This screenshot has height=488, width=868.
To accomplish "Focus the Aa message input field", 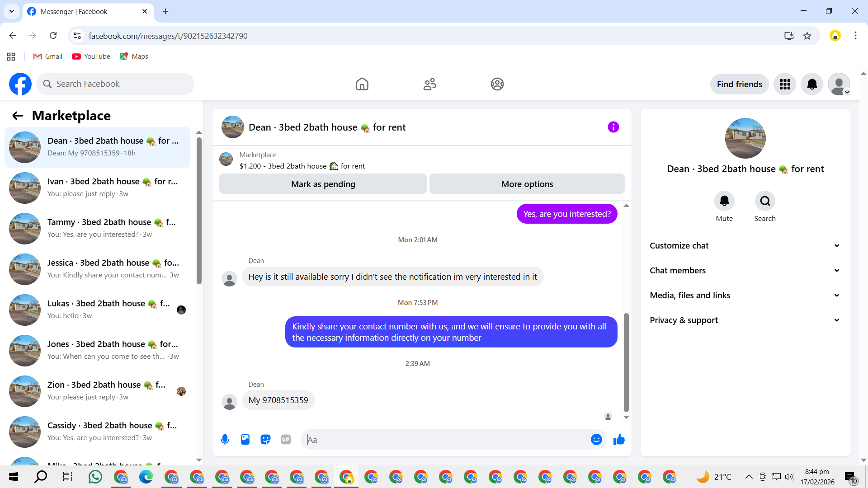I will 445,440.
